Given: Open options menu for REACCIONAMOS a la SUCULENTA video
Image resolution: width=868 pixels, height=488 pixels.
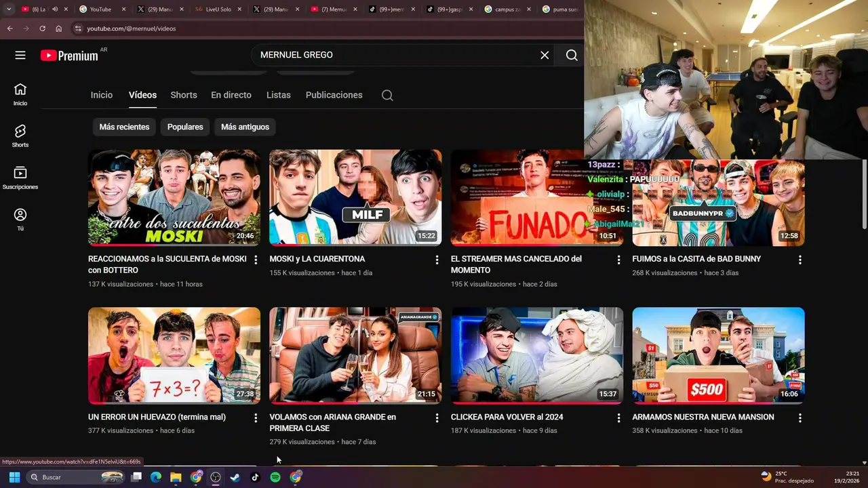Looking at the screenshot, I should (256, 260).
